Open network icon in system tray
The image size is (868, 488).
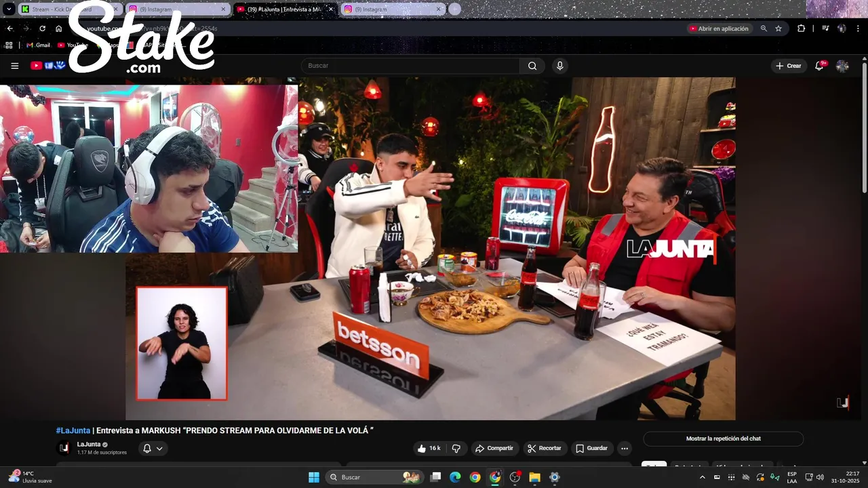pyautogui.click(x=809, y=477)
